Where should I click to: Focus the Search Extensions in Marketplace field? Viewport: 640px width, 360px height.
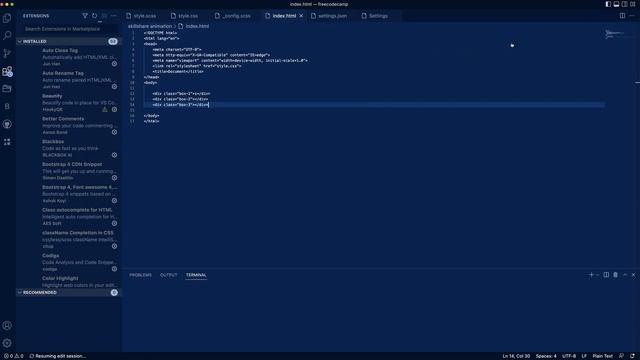[68, 29]
